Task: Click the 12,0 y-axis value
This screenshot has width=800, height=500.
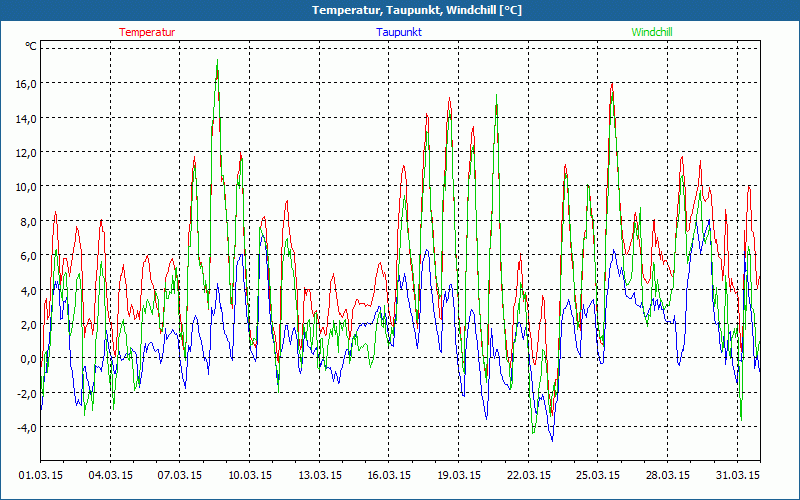Action: 26,153
